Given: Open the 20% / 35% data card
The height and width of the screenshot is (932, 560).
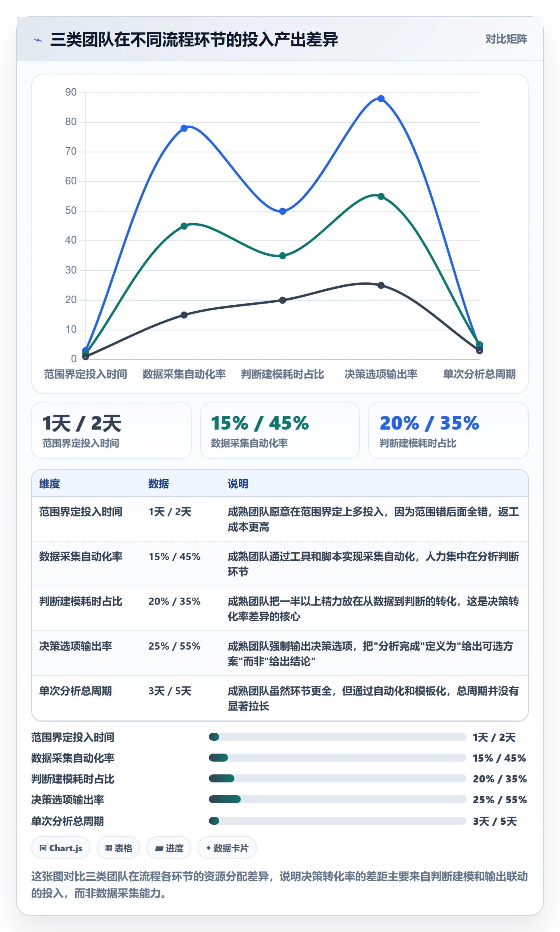Looking at the screenshot, I should [448, 430].
